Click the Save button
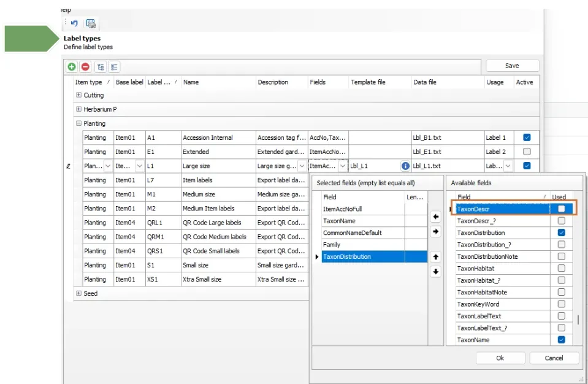The height and width of the screenshot is (384, 588). click(x=512, y=66)
